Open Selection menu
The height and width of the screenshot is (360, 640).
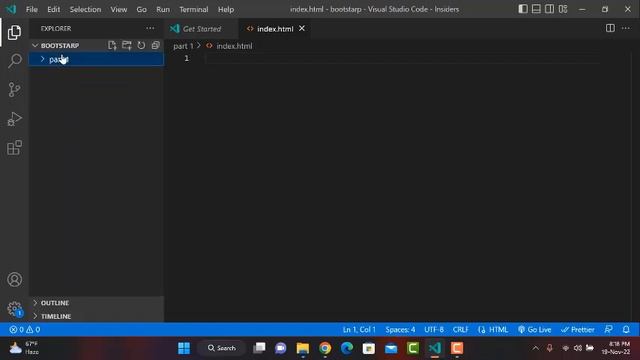(85, 9)
